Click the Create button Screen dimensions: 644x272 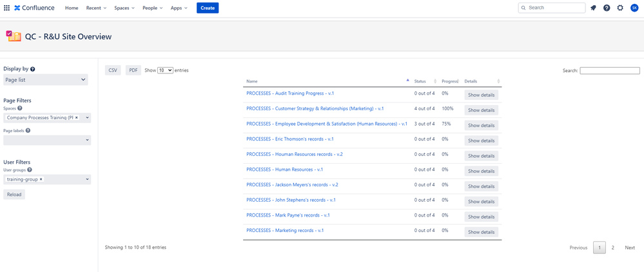(208, 8)
